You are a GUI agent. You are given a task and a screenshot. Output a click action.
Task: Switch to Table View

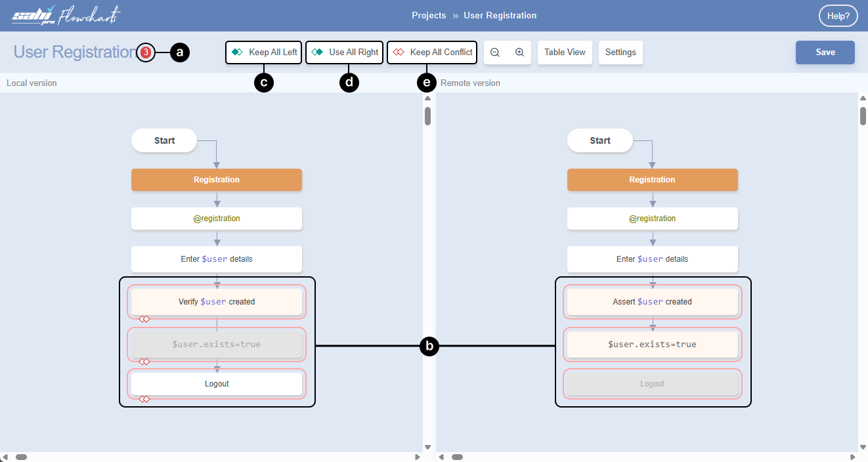coord(565,52)
